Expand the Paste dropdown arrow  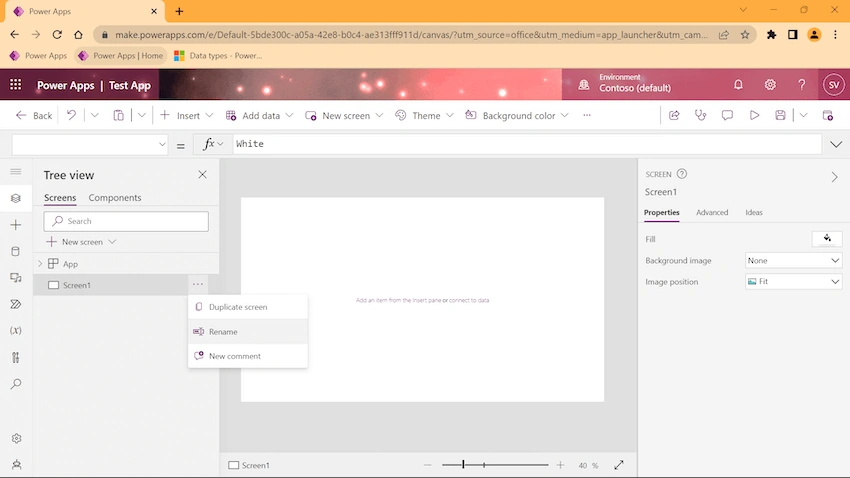click(141, 115)
